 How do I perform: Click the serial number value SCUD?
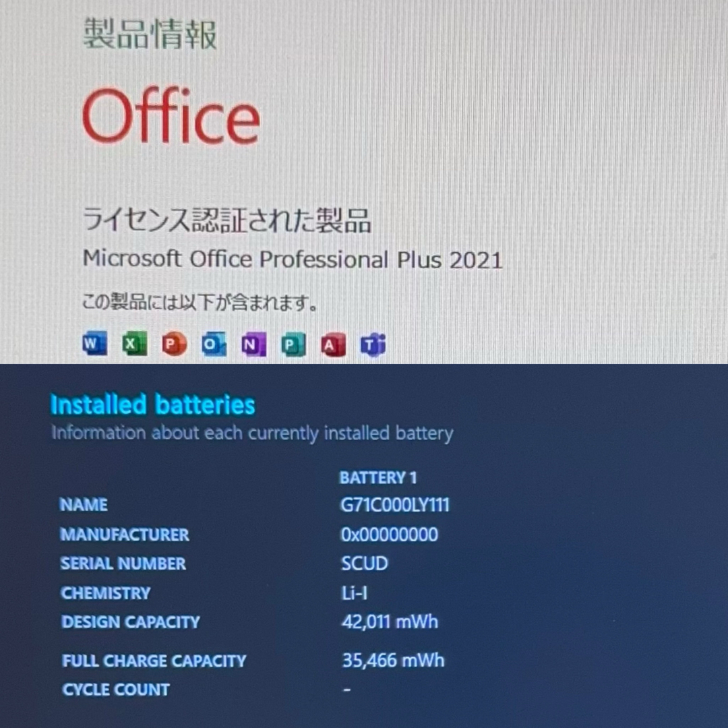365,563
